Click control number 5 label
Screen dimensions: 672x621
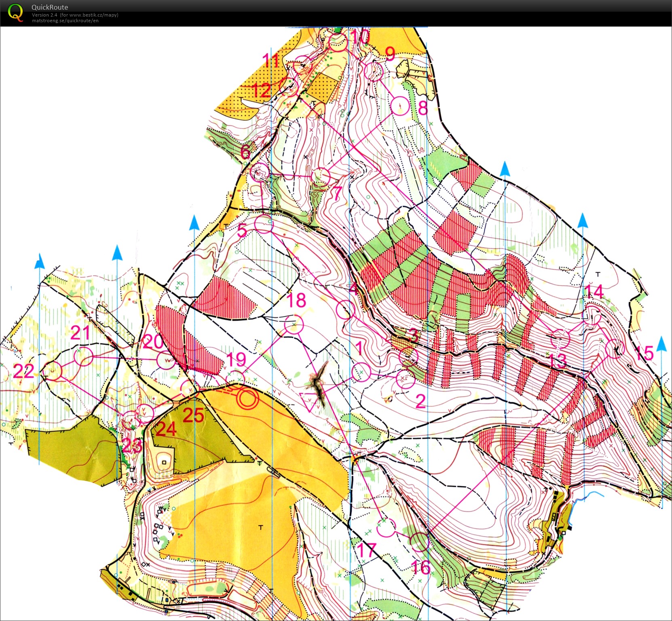tap(242, 230)
